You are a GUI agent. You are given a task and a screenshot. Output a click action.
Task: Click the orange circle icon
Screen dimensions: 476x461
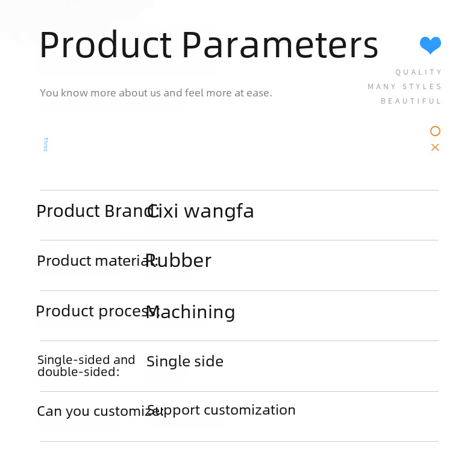(x=435, y=131)
